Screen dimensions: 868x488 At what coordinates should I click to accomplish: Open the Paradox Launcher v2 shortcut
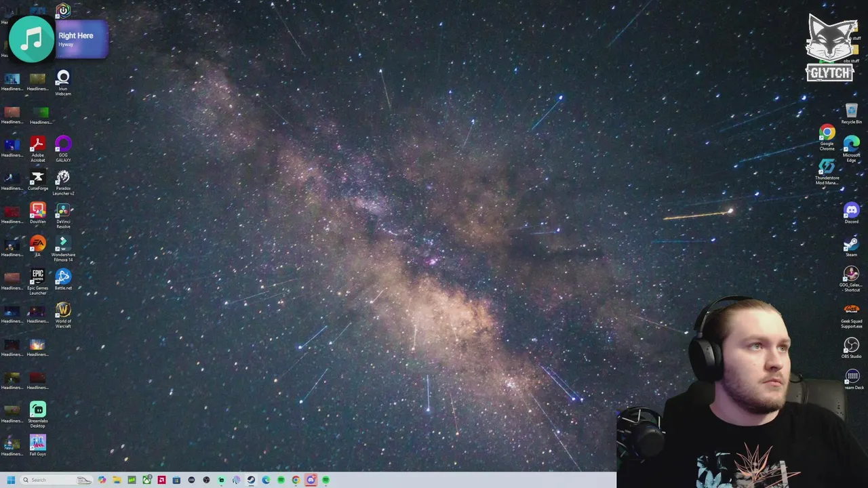(63, 182)
